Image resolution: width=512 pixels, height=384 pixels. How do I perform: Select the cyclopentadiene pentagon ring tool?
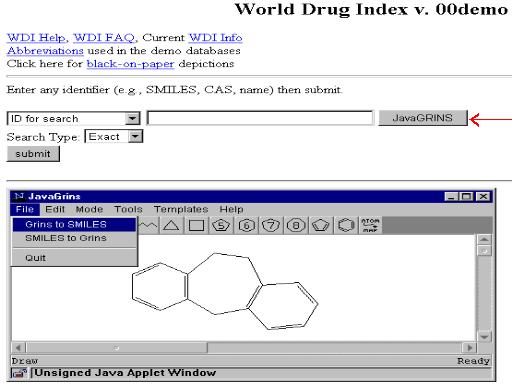(x=320, y=225)
